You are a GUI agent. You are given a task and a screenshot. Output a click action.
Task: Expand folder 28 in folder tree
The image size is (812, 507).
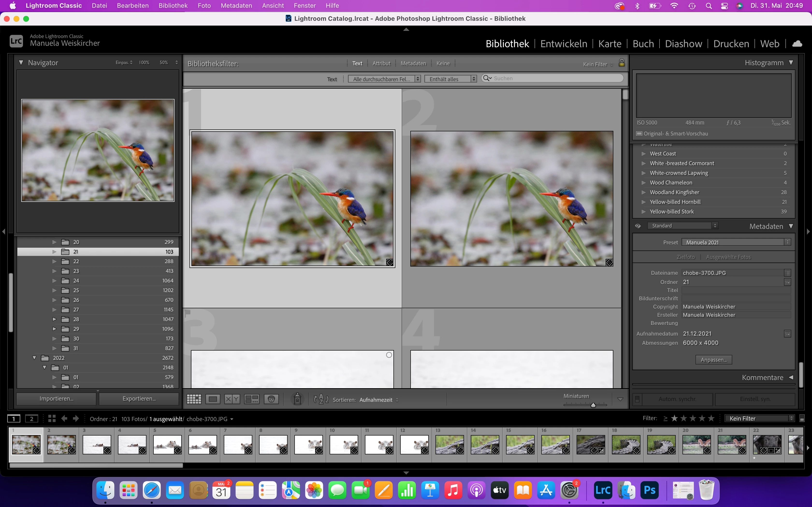(54, 319)
